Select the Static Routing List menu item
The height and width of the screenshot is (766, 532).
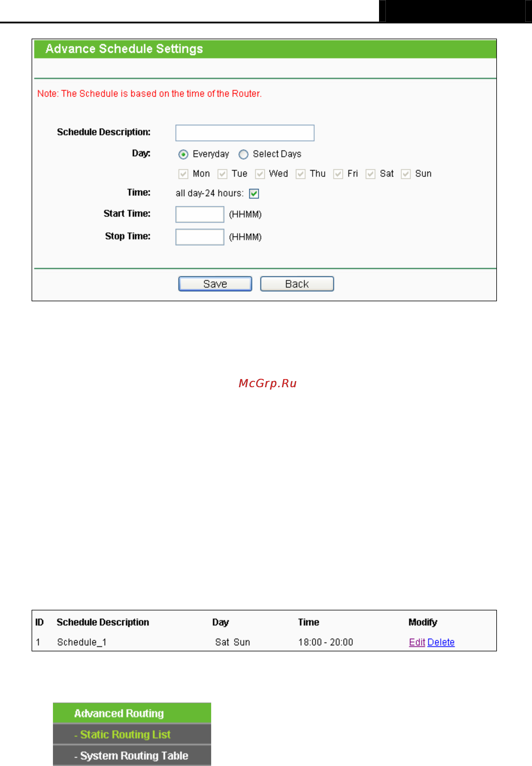click(x=132, y=734)
